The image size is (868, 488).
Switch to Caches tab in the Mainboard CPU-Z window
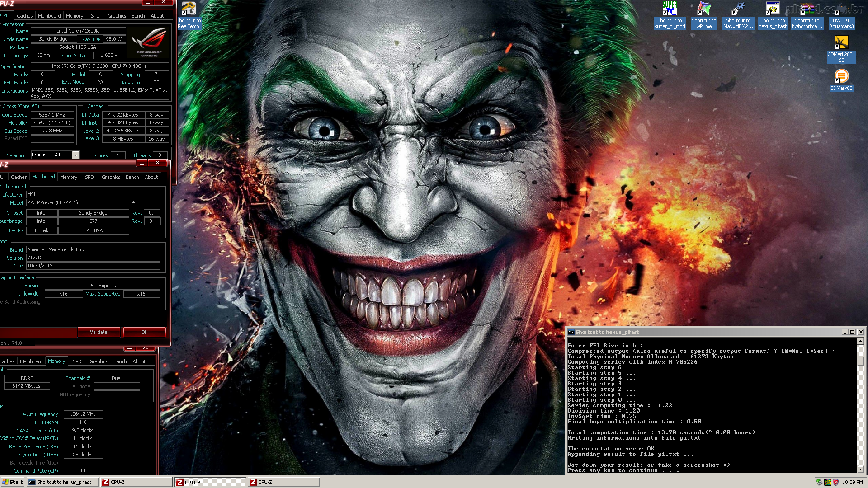tap(19, 177)
